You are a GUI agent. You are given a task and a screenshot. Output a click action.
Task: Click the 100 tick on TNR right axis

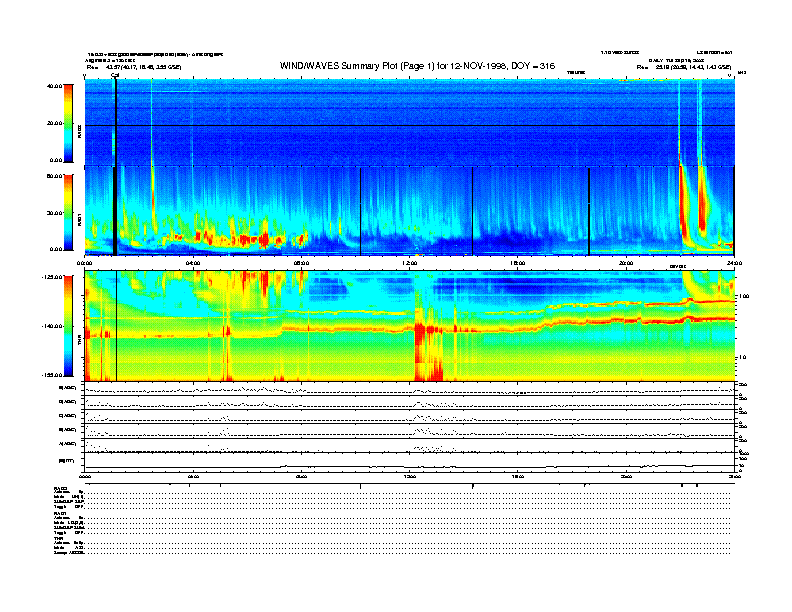(744, 296)
